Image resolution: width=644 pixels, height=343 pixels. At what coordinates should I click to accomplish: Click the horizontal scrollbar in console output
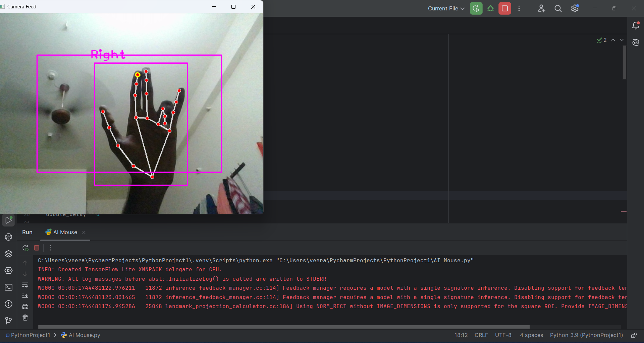283,327
